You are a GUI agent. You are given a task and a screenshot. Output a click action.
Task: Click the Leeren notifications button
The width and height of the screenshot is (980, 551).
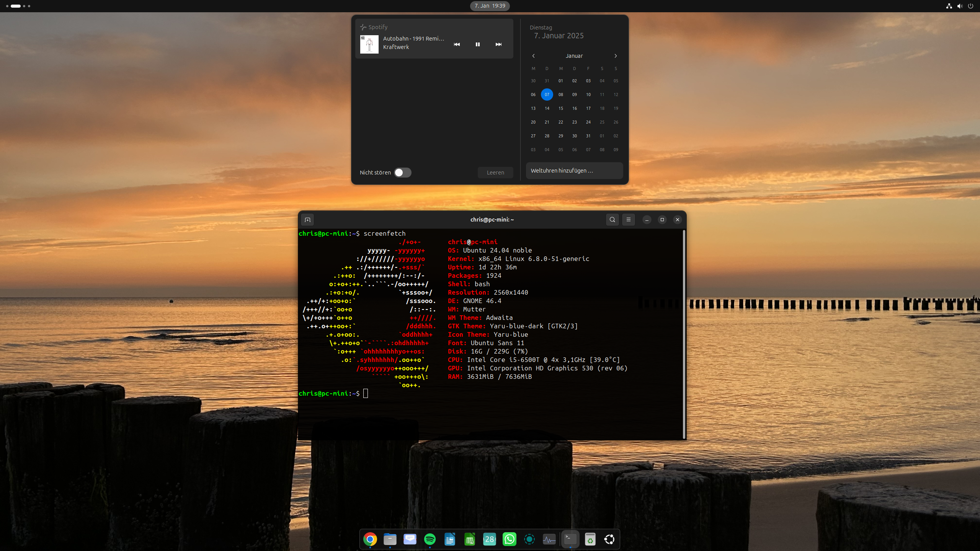pos(495,173)
